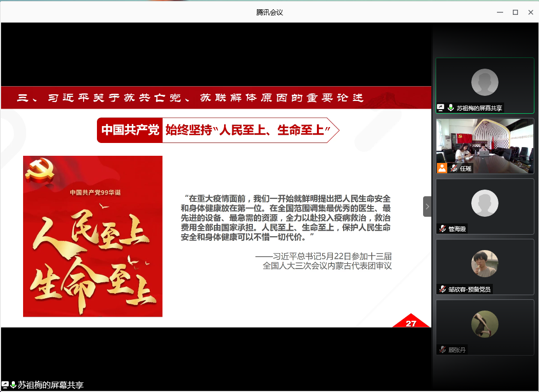The width and height of the screenshot is (539, 392).
Task: Click the muted mic icon on the bottom participant tile
Action: 442,349
